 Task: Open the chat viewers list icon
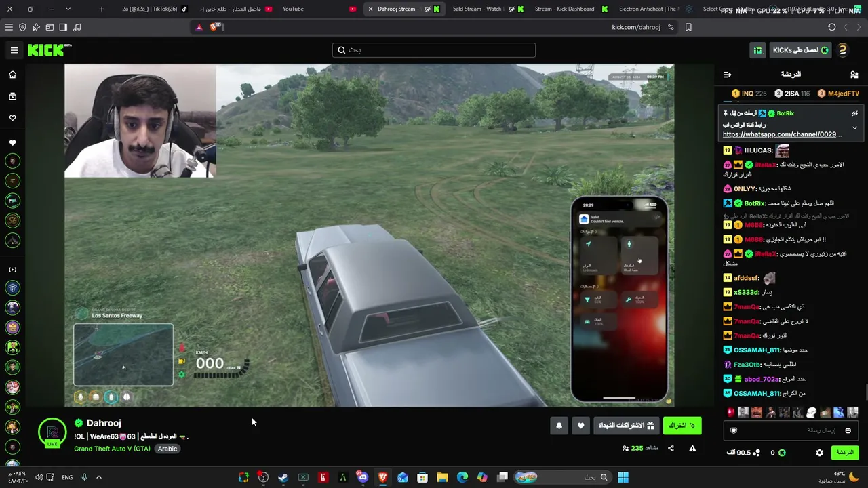coord(854,75)
